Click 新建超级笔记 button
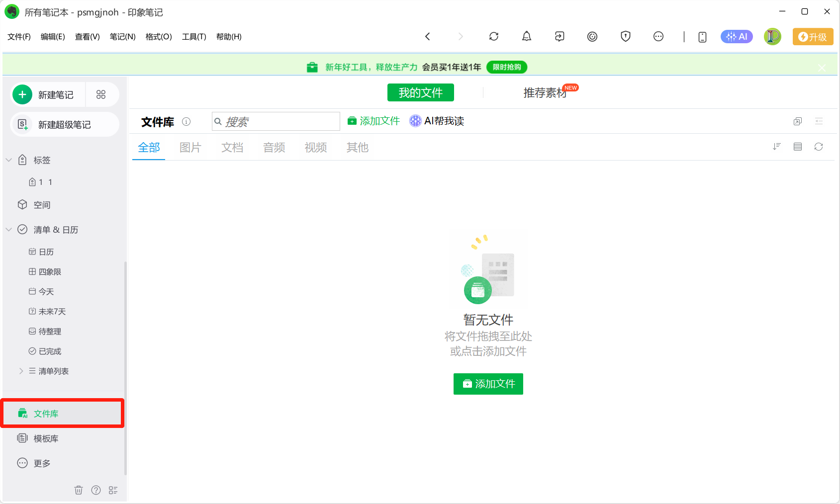840x504 pixels. (65, 124)
